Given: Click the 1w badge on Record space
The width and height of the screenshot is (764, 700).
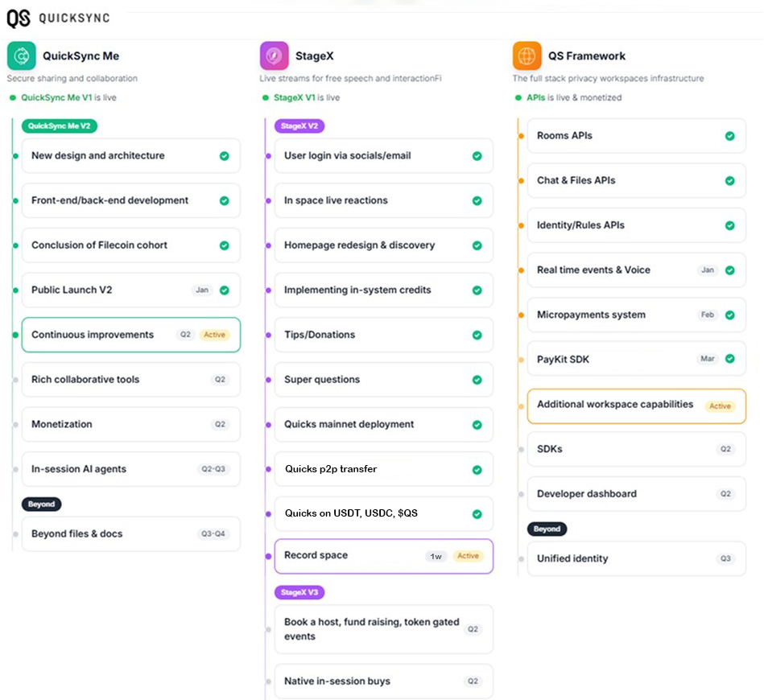Looking at the screenshot, I should point(436,556).
